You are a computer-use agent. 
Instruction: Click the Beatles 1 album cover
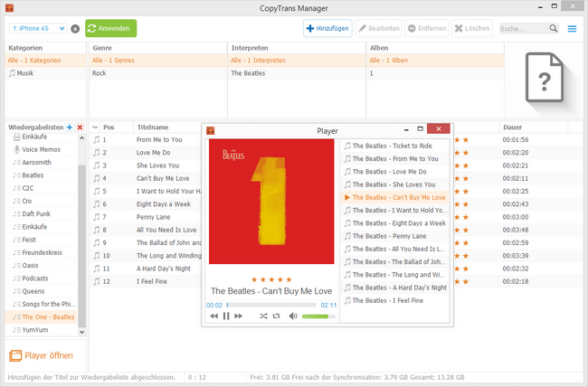pyautogui.click(x=271, y=202)
